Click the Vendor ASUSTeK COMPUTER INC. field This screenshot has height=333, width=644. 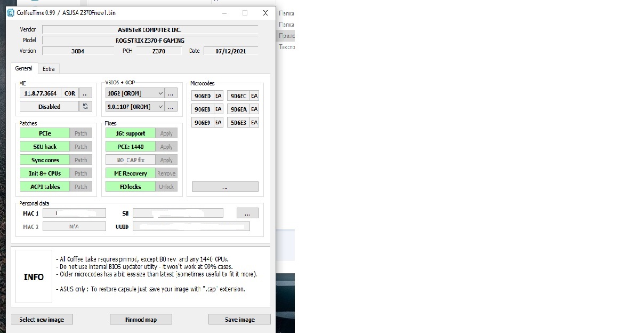(150, 29)
